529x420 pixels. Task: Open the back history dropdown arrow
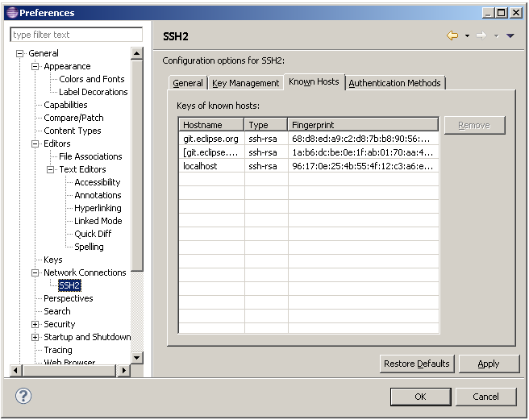pyautogui.click(x=467, y=36)
